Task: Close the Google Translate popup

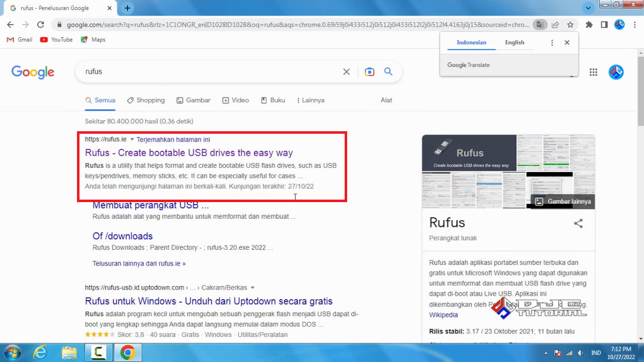Action: tap(567, 43)
